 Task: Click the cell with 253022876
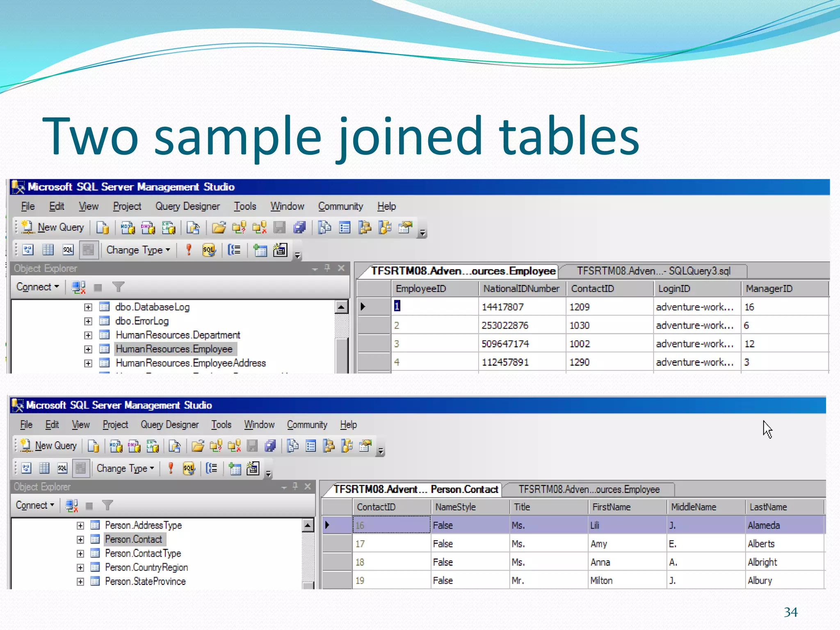[522, 325]
